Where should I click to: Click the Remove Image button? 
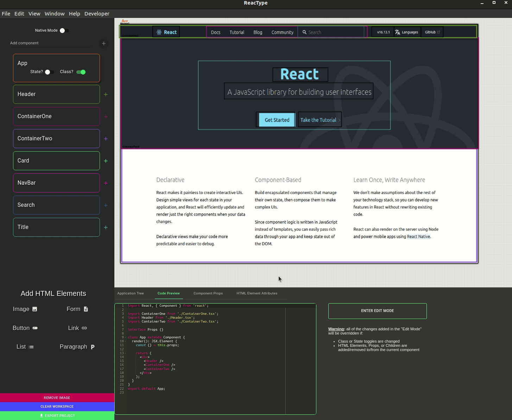[57, 398]
